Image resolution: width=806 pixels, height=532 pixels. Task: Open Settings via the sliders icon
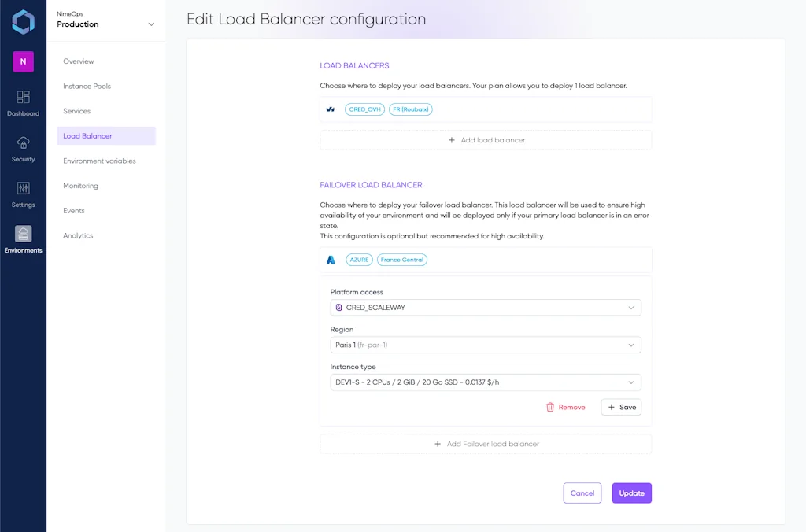tap(23, 190)
